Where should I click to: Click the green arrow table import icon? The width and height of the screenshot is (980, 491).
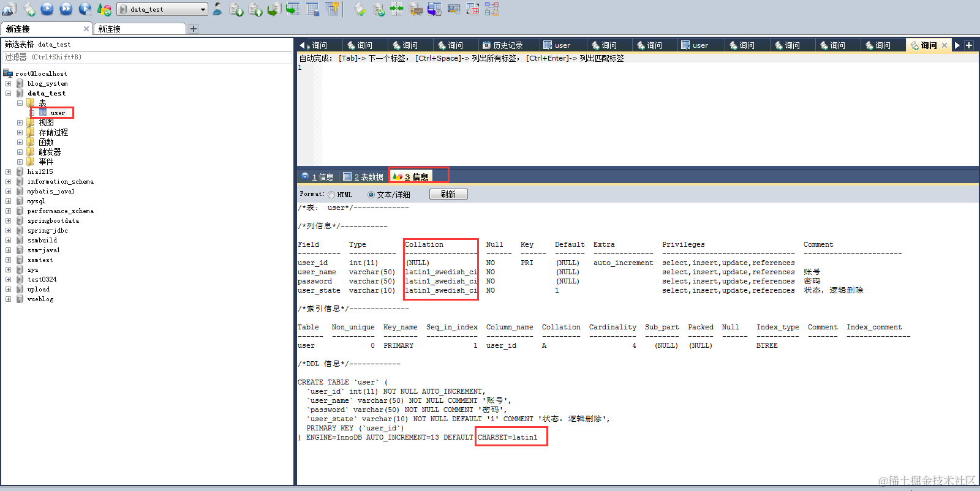click(293, 9)
